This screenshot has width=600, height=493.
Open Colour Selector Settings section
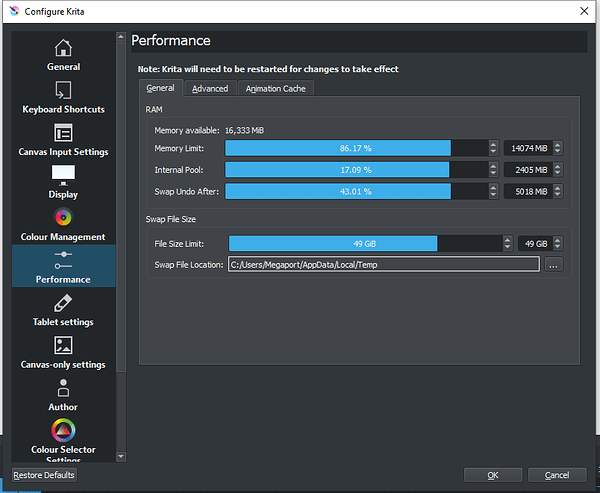pos(63,439)
